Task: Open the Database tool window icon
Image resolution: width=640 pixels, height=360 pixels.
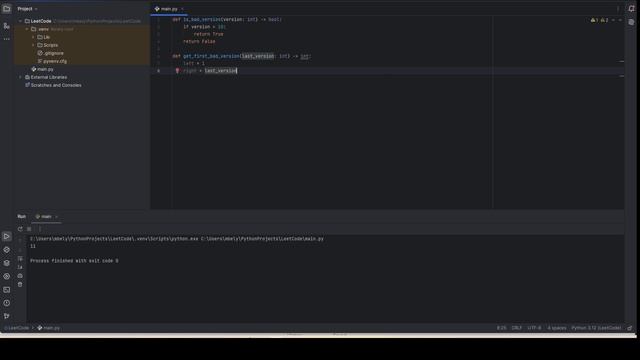Action: 631,22
